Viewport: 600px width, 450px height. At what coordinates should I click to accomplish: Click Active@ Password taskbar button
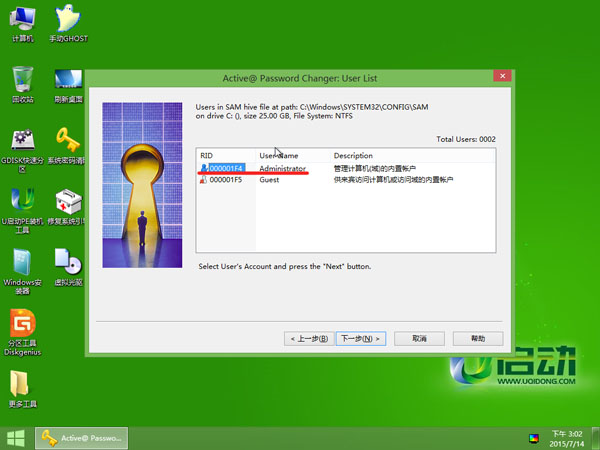click(82, 438)
